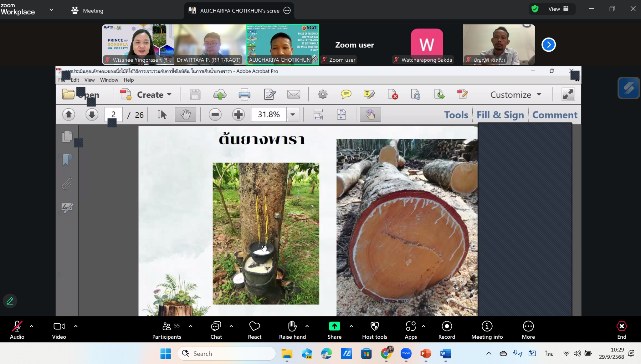Click the Print icon in Acrobat toolbar
This screenshot has width=641, height=364.
[244, 94]
